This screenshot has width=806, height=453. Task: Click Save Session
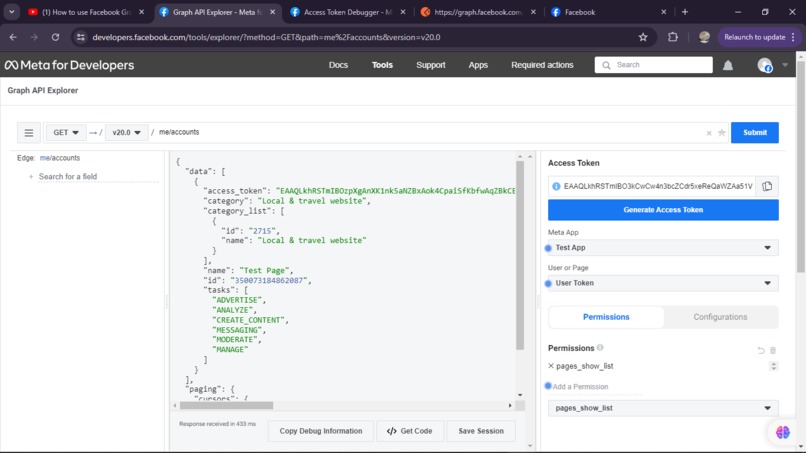coord(481,431)
